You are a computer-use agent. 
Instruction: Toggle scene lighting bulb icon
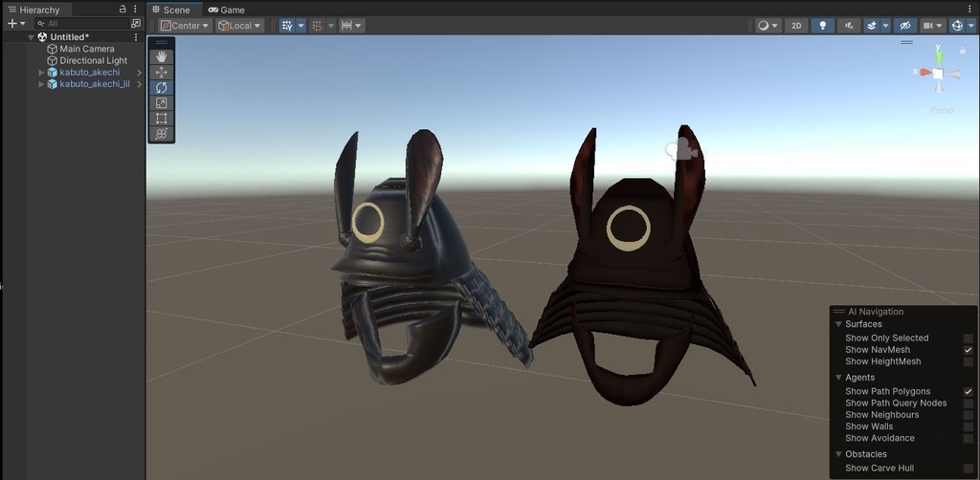coord(822,26)
